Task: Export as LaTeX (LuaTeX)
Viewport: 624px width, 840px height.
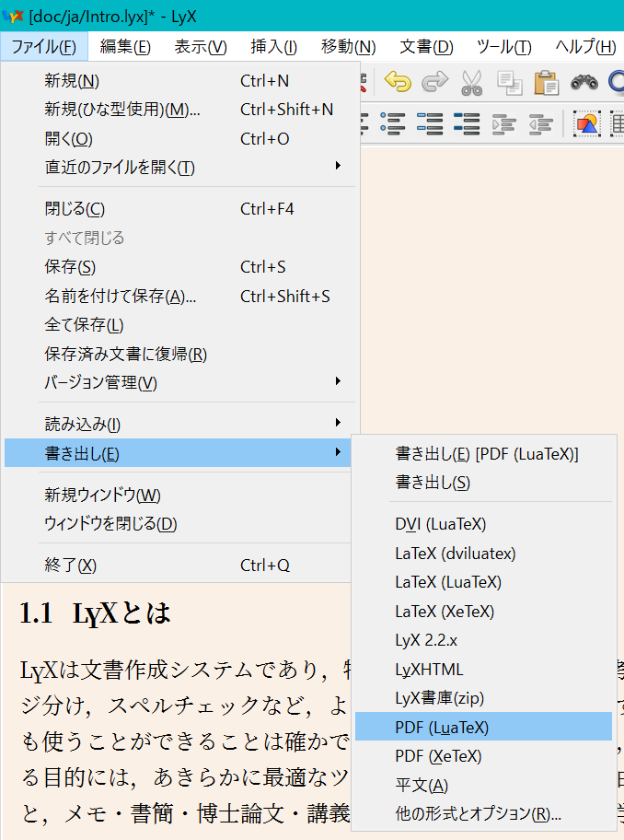Action: [484, 582]
